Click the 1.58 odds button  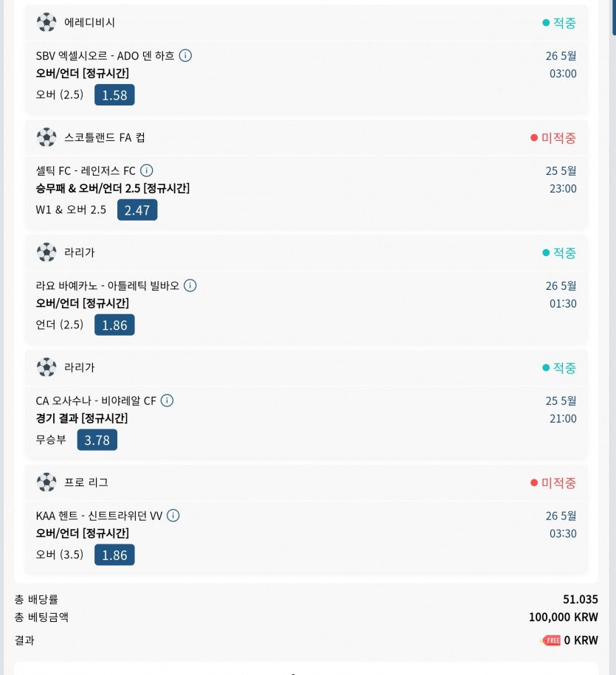point(114,95)
